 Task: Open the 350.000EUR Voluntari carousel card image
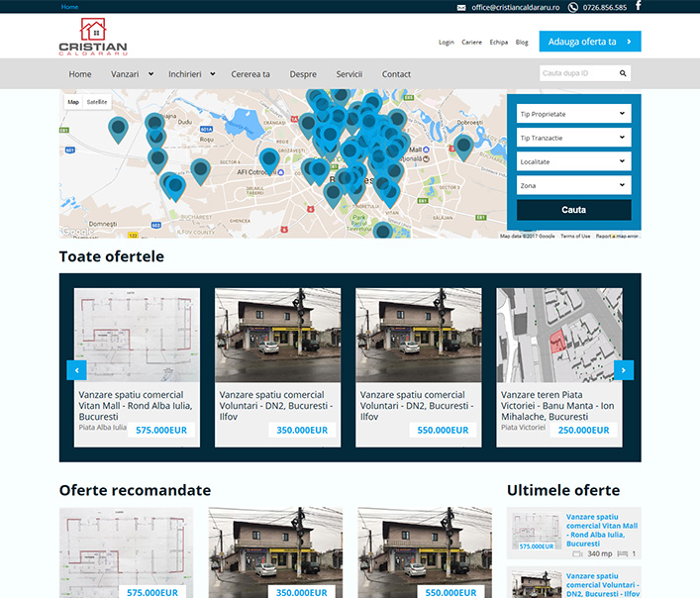click(277, 335)
